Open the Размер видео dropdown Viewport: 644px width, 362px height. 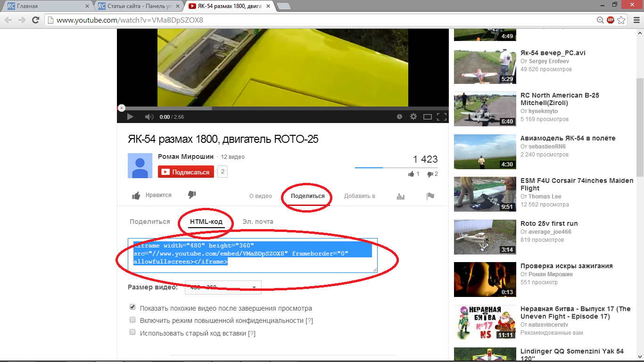223,288
